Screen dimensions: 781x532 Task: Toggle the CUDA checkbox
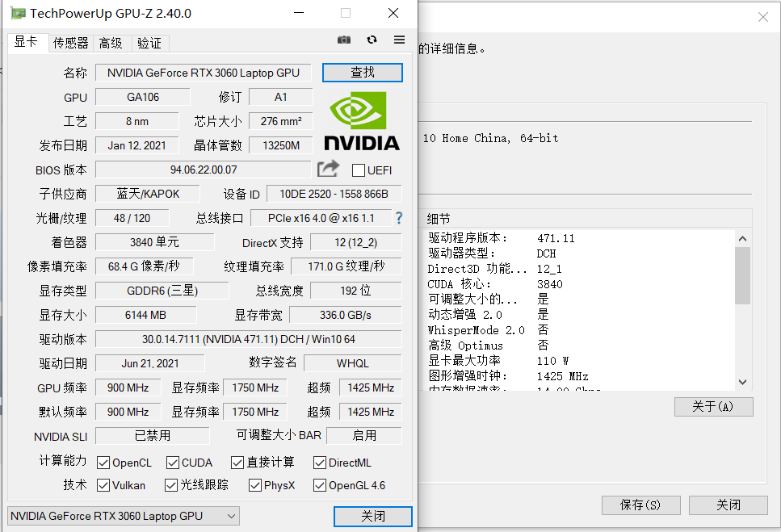[172, 463]
